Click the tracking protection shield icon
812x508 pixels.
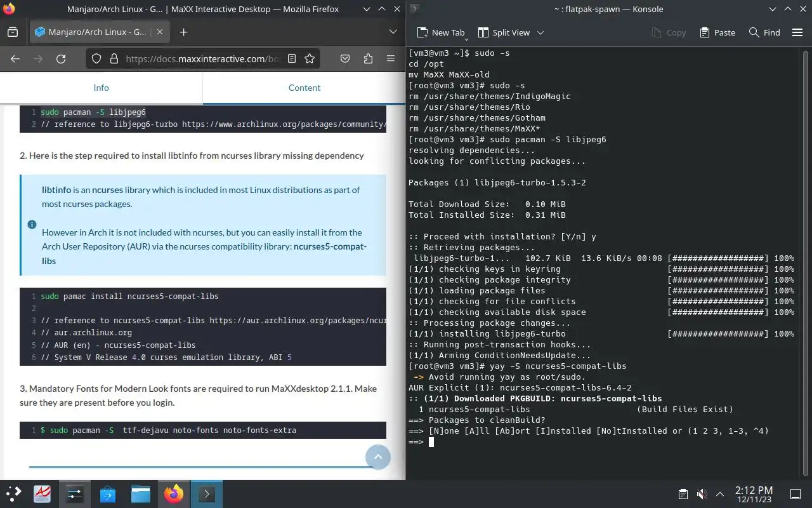click(96, 58)
